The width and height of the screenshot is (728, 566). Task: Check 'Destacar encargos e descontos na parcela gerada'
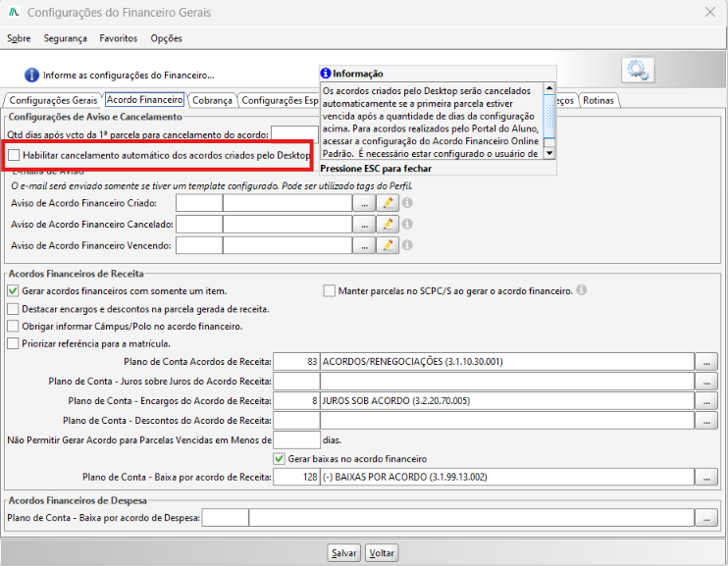(13, 309)
